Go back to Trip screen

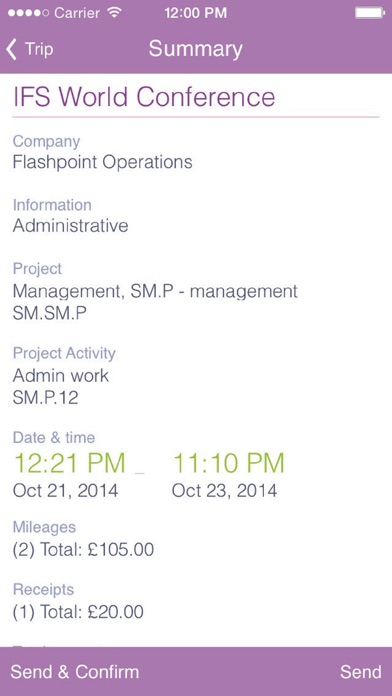tap(29, 49)
